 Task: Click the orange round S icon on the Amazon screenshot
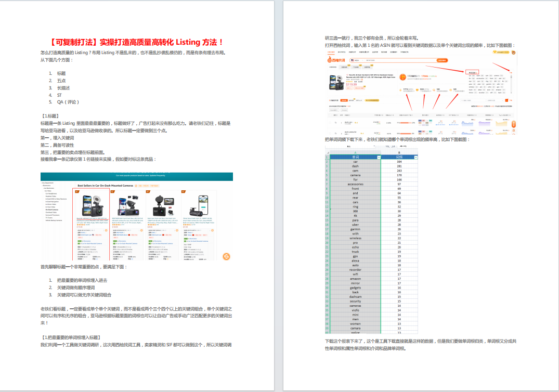tap(226, 256)
